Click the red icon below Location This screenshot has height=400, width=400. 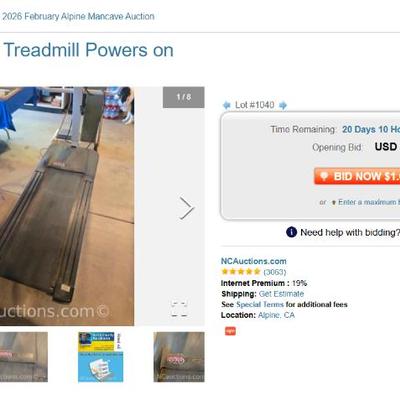[x=230, y=331]
